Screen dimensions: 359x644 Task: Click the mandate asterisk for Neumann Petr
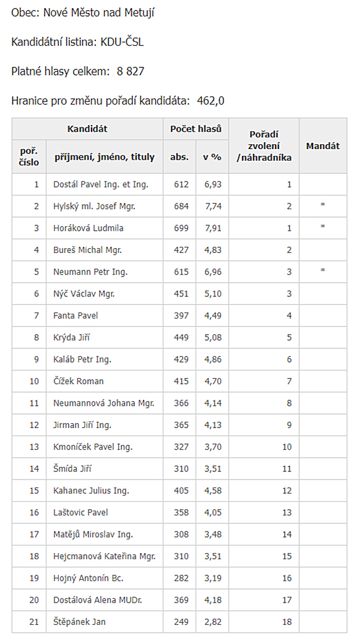[x=323, y=271]
